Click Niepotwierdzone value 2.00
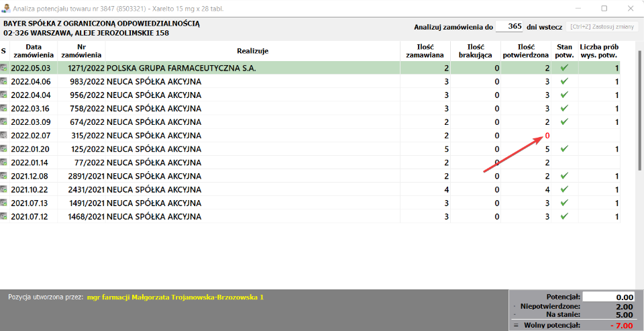The image size is (644, 331). coord(623,306)
